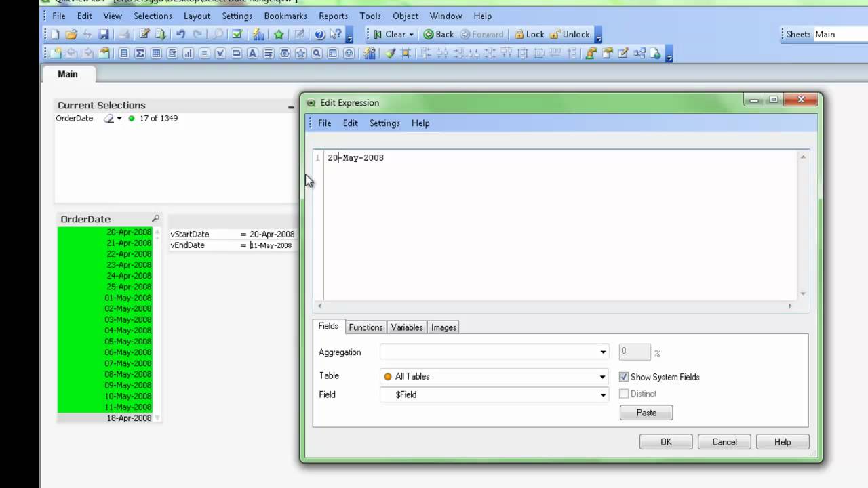Image resolution: width=868 pixels, height=488 pixels.
Task: Click the Back navigation button
Action: click(439, 34)
